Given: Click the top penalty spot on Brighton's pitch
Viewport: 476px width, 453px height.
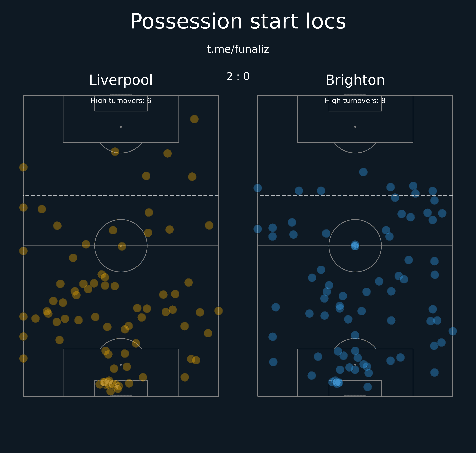Looking at the screenshot, I should coord(355,127).
